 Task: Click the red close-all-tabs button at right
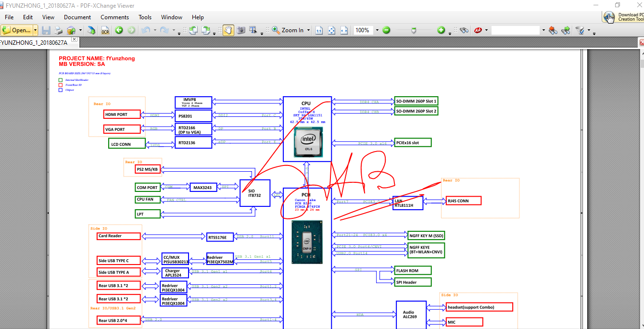click(641, 42)
